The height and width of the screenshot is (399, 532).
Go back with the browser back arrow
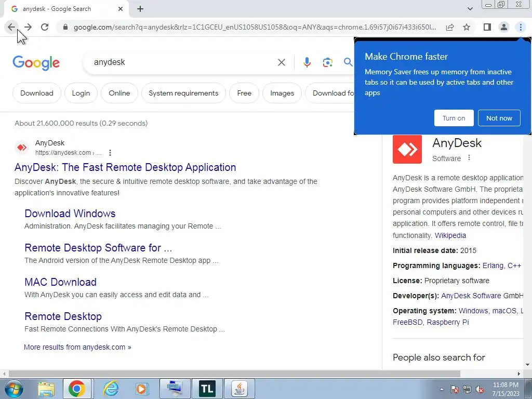pos(11,27)
